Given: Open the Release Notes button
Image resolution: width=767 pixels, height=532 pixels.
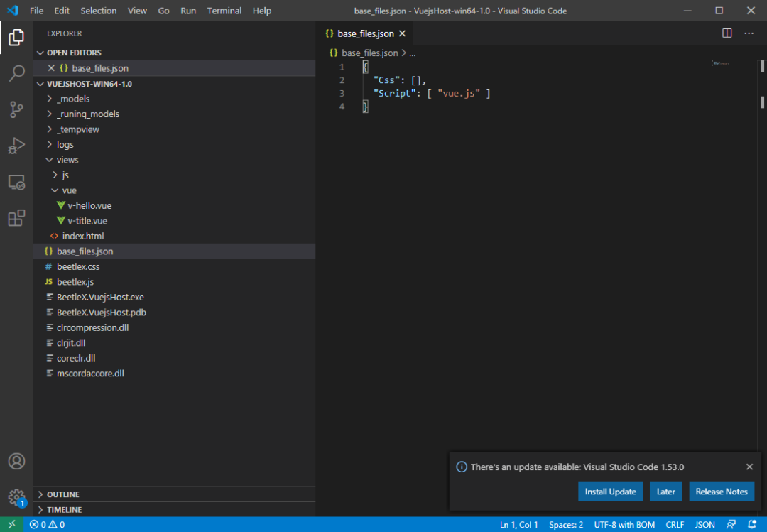Looking at the screenshot, I should point(722,492).
